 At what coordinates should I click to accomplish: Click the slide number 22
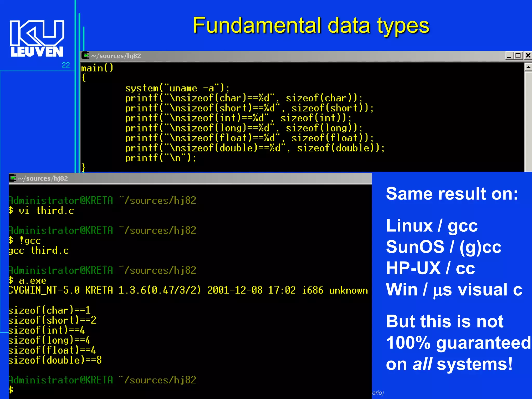(x=66, y=65)
